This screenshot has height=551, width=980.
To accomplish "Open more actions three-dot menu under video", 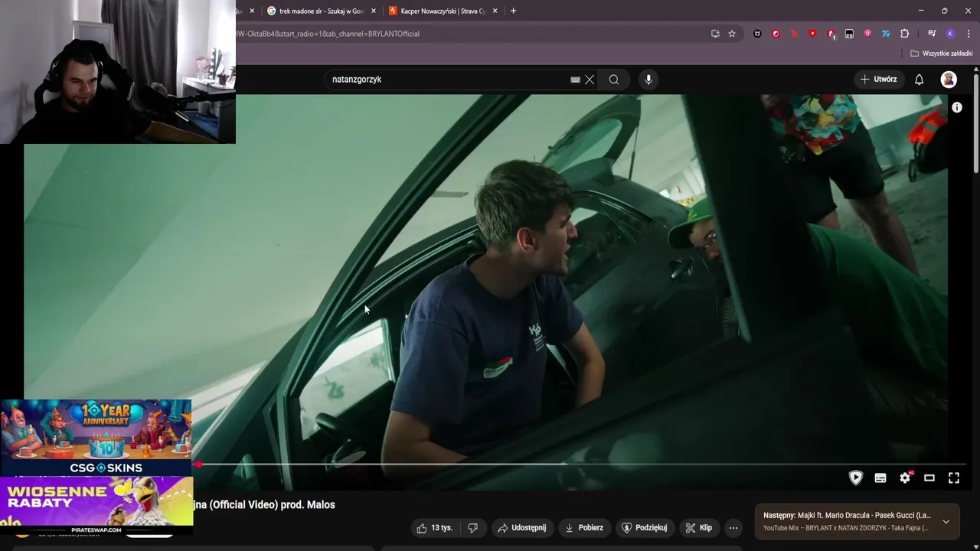I will [x=733, y=528].
